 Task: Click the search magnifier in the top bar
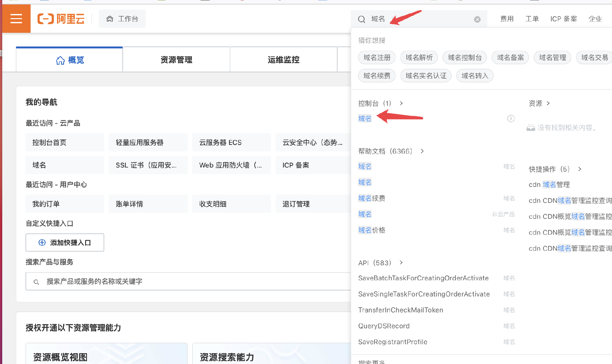[x=361, y=19]
